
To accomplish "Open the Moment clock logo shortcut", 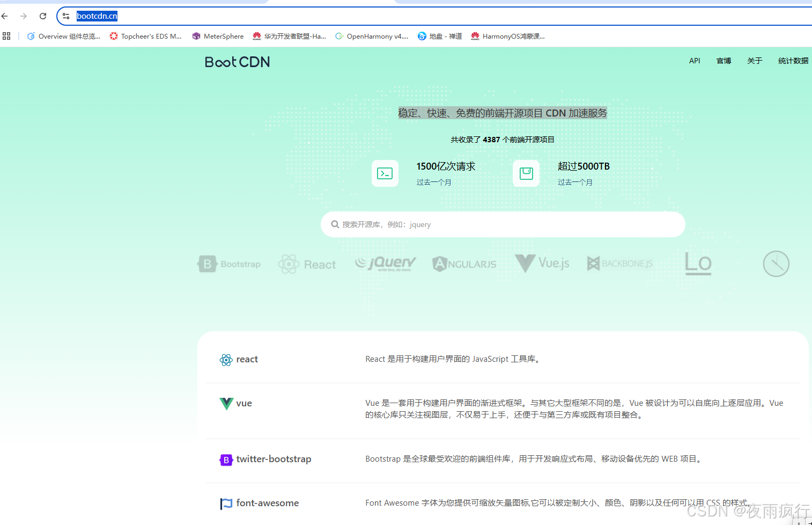I will pos(776,264).
